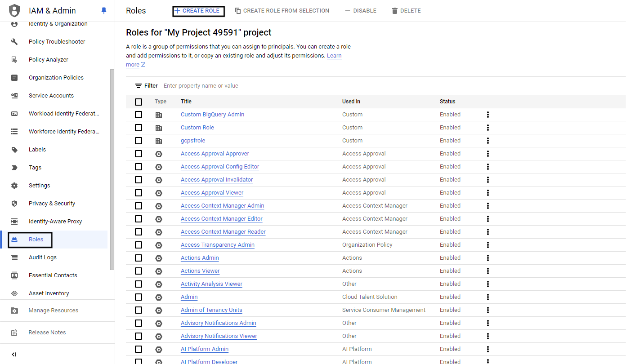
Task: Click the DISABLE button in the toolbar
Action: pyautogui.click(x=361, y=11)
